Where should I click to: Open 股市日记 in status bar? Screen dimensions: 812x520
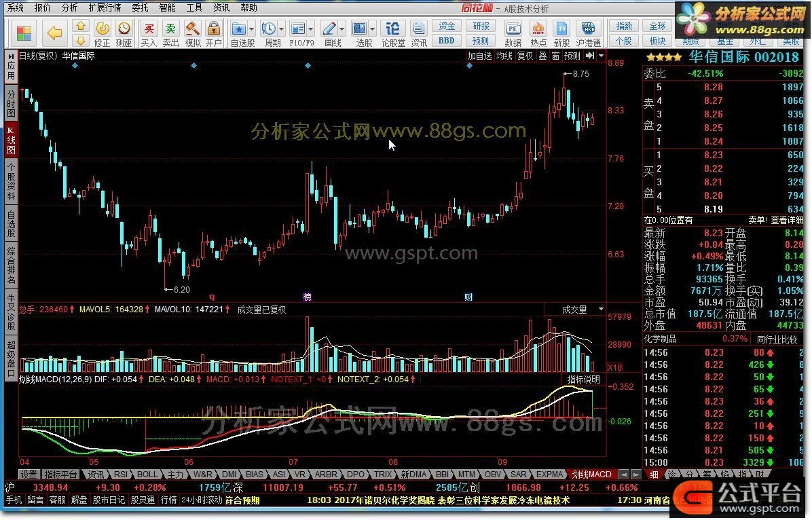(x=109, y=500)
